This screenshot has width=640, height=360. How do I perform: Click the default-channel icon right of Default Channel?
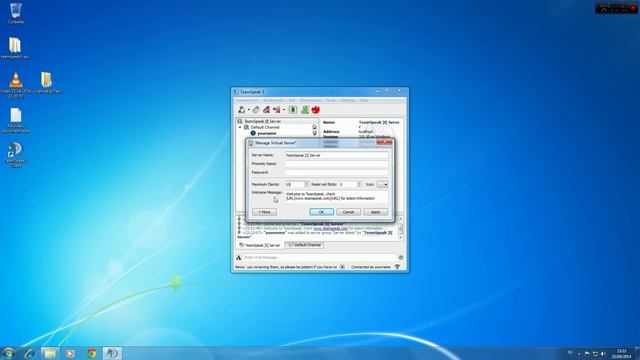pyautogui.click(x=314, y=127)
